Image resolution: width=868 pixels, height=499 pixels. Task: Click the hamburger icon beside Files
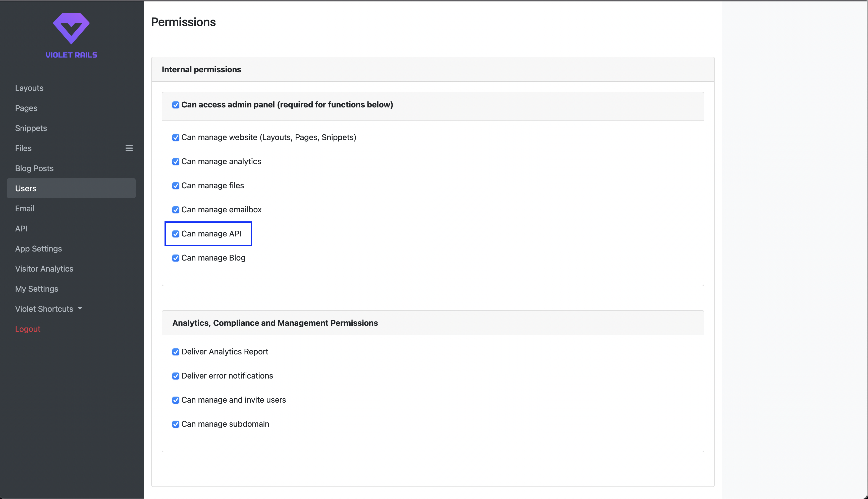coord(129,148)
